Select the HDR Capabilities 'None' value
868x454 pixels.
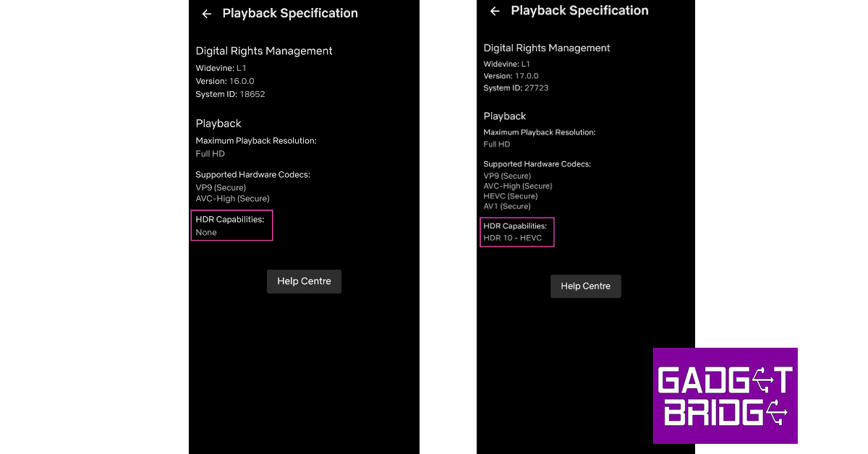click(x=206, y=232)
